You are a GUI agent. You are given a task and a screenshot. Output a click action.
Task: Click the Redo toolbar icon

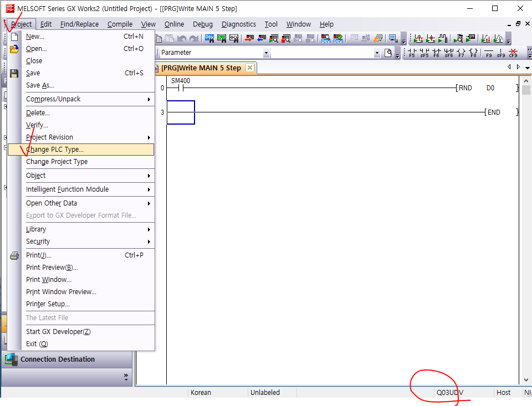[194, 38]
